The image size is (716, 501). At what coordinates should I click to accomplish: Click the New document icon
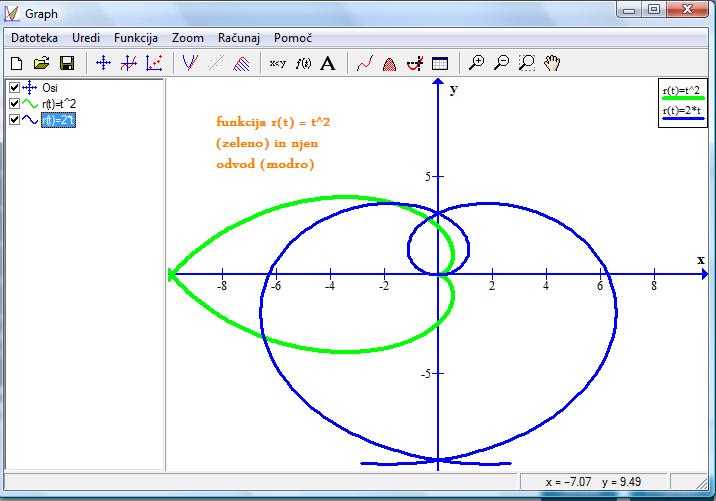(17, 63)
